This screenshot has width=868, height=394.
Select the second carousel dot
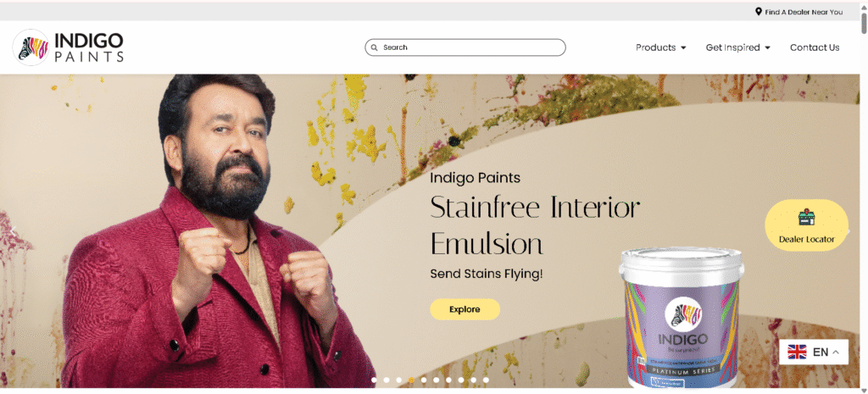387,380
